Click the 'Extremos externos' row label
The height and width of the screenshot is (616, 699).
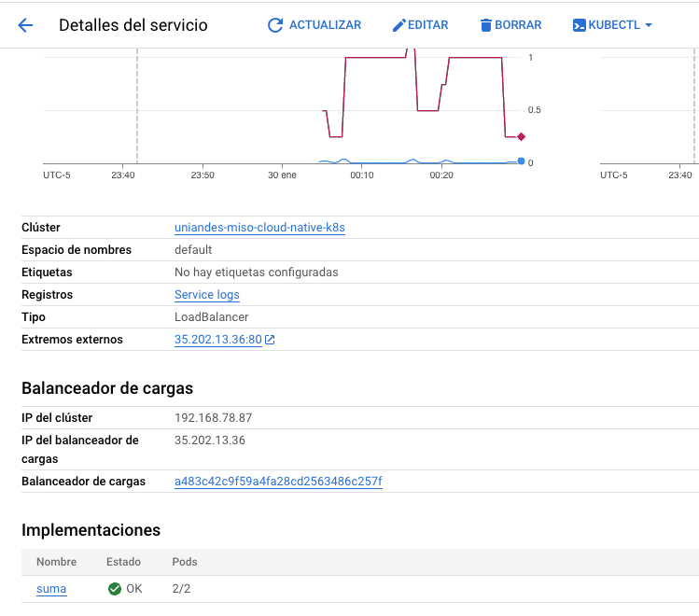[x=72, y=339]
